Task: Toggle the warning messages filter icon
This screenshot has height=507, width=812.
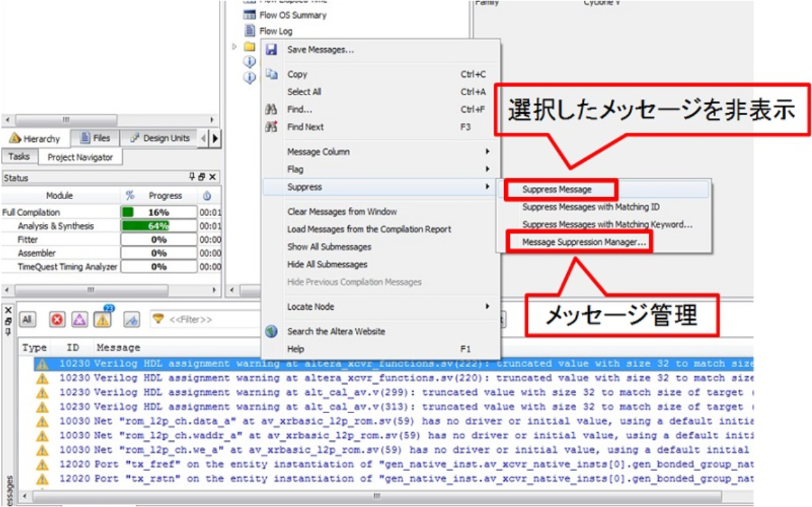Action: coord(103,321)
